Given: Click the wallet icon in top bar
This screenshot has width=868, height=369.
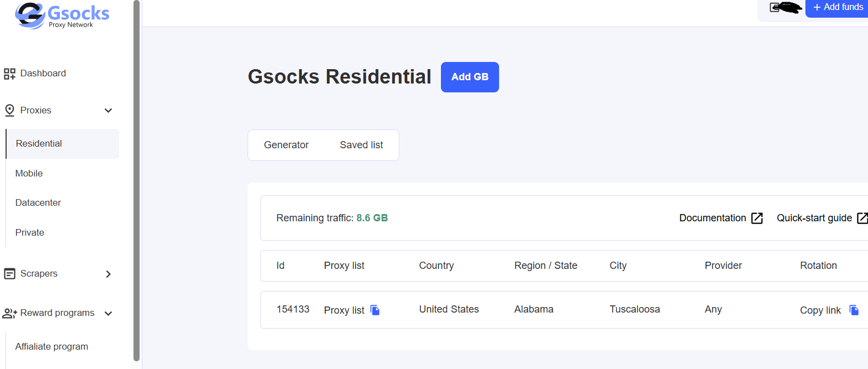Looking at the screenshot, I should point(775,7).
